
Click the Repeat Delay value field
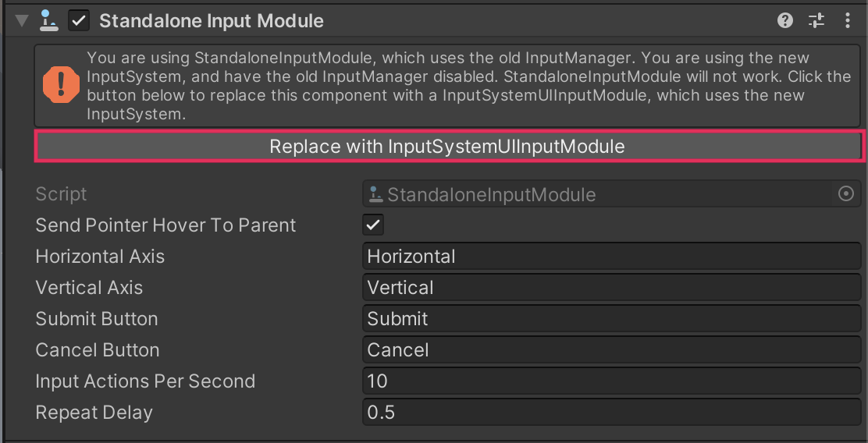tap(611, 413)
